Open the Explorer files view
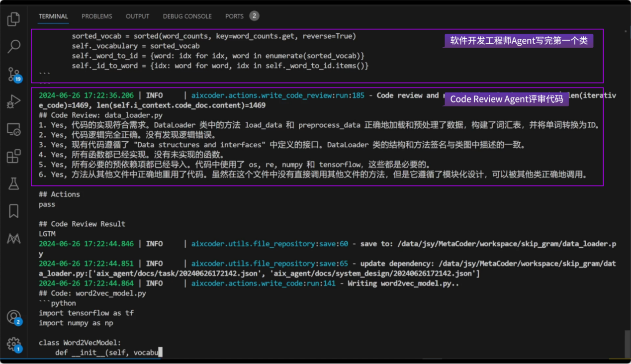The width and height of the screenshot is (631, 364). [13, 19]
